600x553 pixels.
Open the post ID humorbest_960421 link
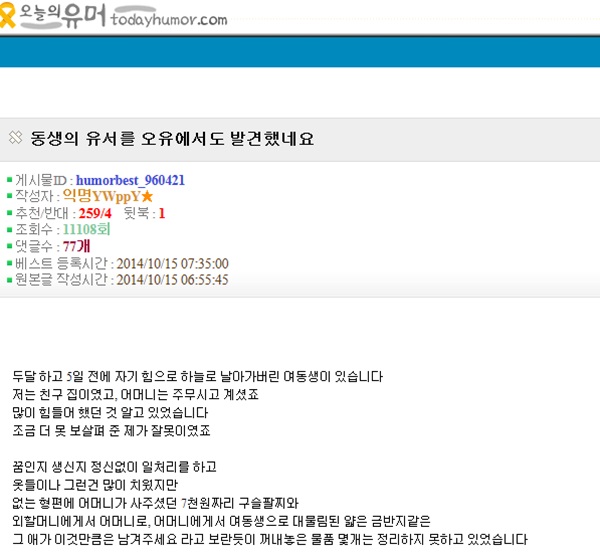click(x=130, y=180)
